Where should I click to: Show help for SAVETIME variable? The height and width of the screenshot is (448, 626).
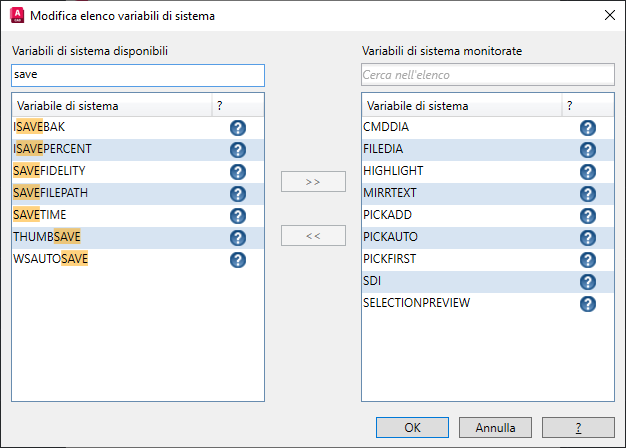238,216
